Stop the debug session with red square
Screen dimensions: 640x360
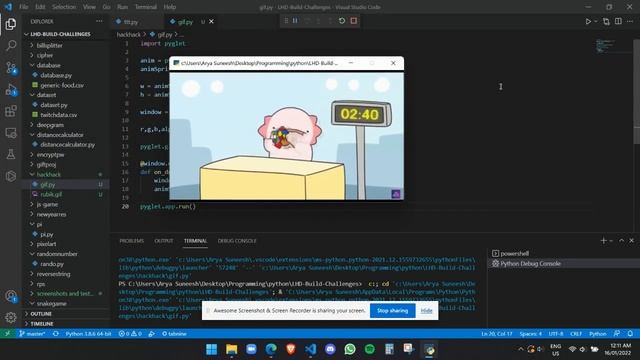pyautogui.click(x=354, y=21)
